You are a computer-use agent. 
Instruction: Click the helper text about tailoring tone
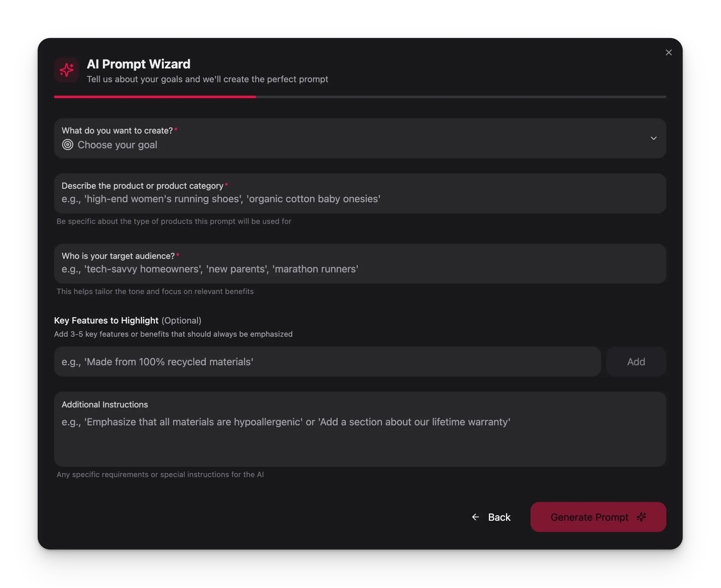[x=155, y=291]
